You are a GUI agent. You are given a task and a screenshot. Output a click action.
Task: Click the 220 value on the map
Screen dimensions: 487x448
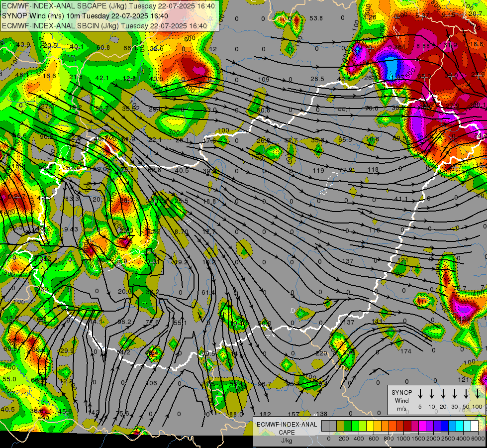coord(321,353)
